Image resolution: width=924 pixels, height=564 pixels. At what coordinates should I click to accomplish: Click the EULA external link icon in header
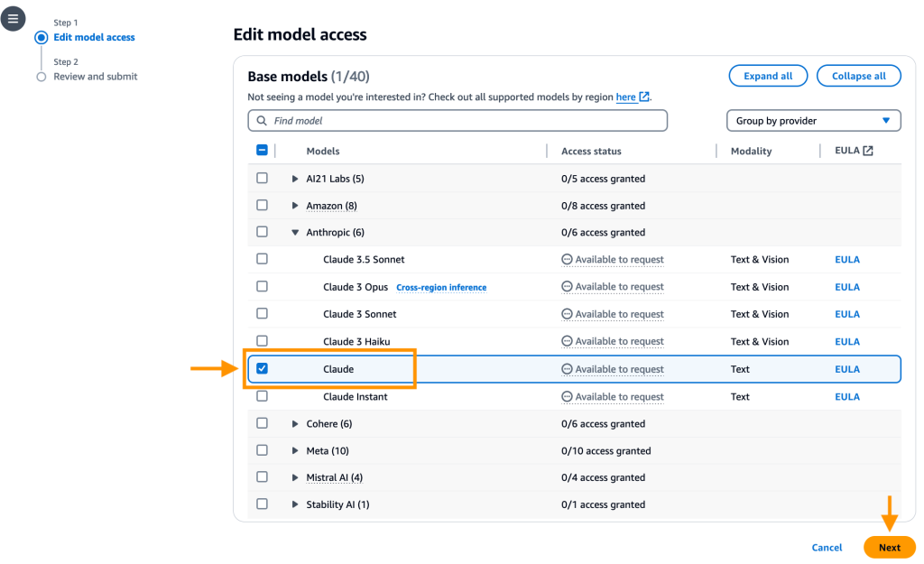[868, 151]
